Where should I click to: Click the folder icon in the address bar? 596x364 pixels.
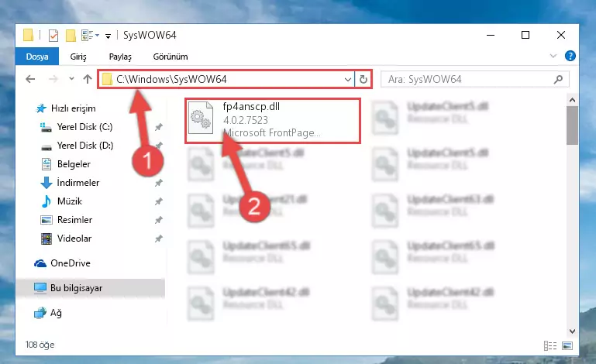coord(107,79)
